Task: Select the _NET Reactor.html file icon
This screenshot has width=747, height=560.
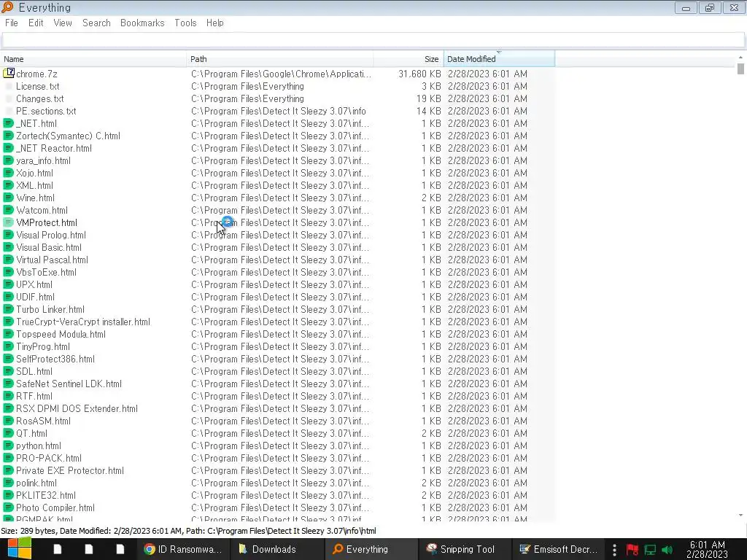Action: [x=9, y=148]
